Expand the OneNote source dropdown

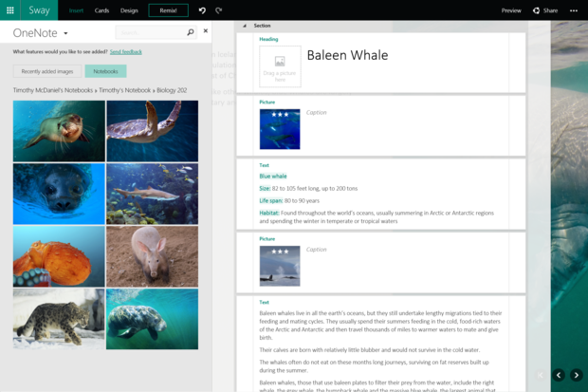point(65,33)
